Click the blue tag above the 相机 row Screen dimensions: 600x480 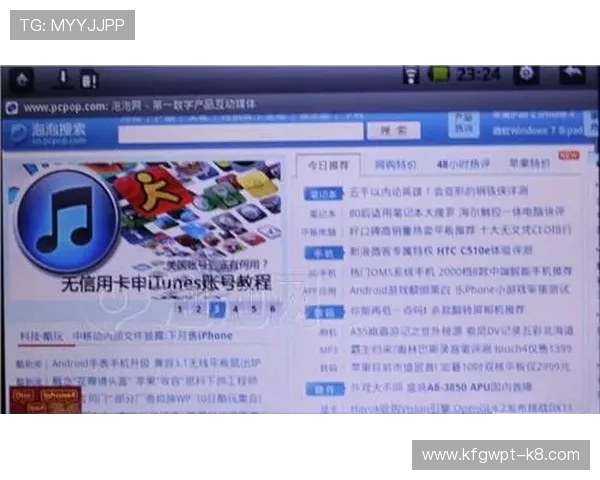coord(324,312)
